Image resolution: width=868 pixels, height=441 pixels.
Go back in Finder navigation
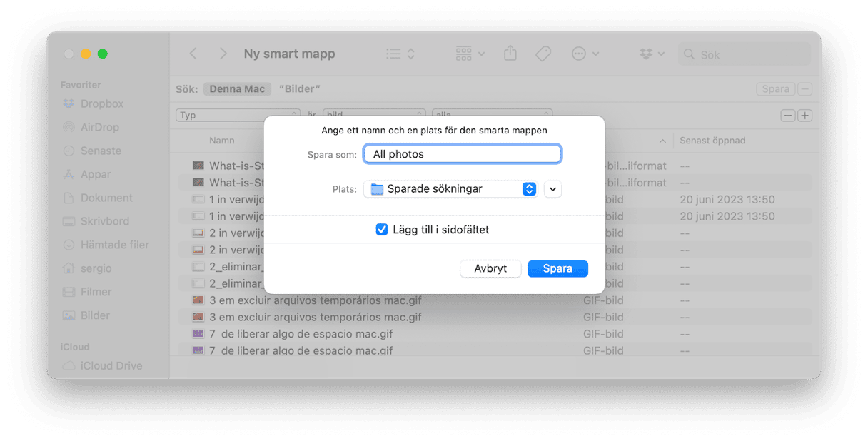pyautogui.click(x=193, y=54)
